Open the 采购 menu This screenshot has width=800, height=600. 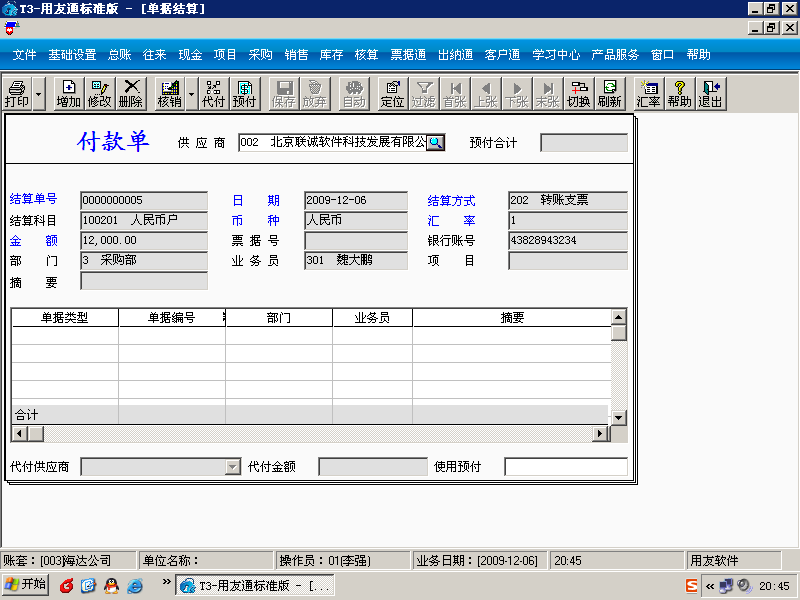[260, 55]
